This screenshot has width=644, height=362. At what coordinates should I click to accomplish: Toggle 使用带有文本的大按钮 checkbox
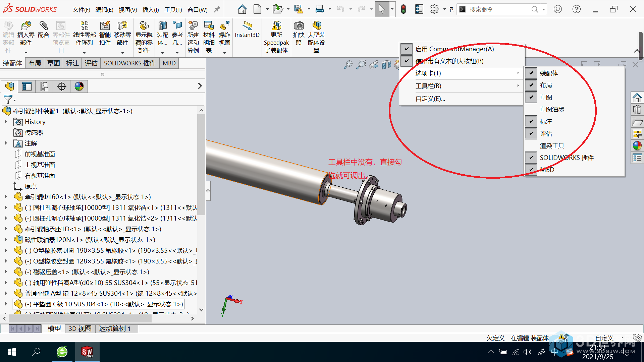pyautogui.click(x=406, y=61)
